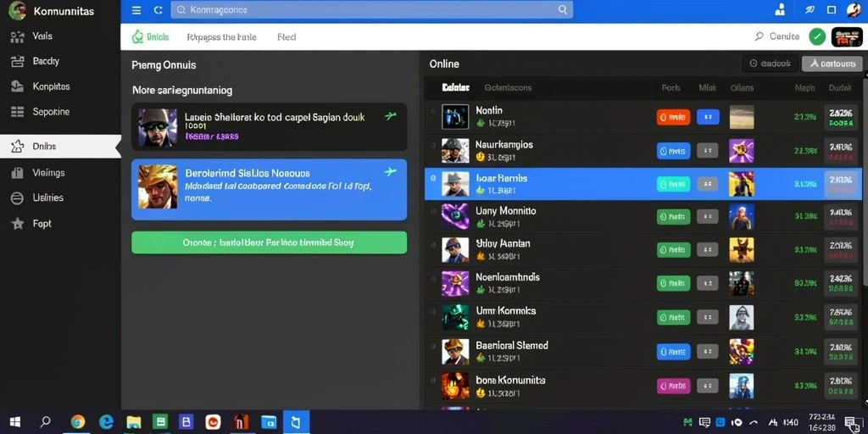Click the refresh icon beside the search bar
Screen dimensions: 868x434
[158, 10]
